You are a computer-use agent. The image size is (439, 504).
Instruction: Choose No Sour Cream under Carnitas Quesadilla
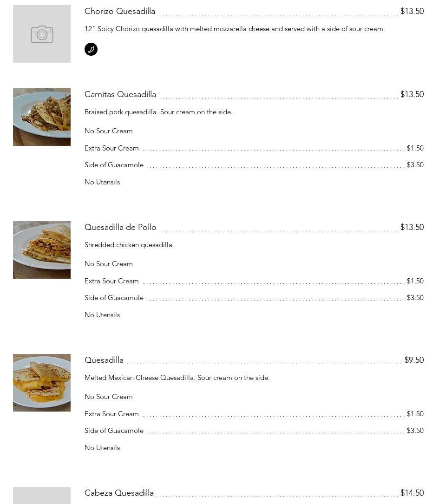pos(109,131)
